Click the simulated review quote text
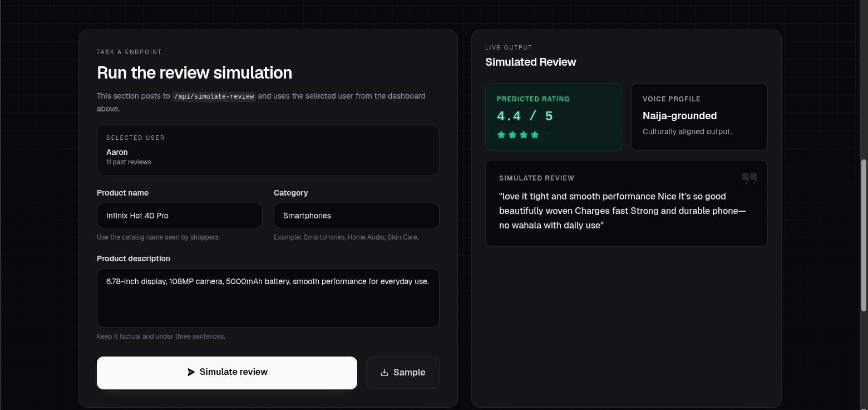Image resolution: width=868 pixels, height=410 pixels. pos(623,211)
